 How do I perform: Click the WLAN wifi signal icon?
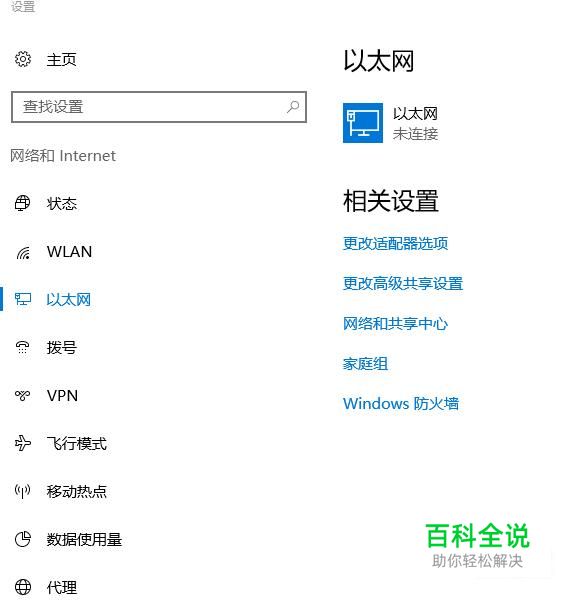pos(23,252)
